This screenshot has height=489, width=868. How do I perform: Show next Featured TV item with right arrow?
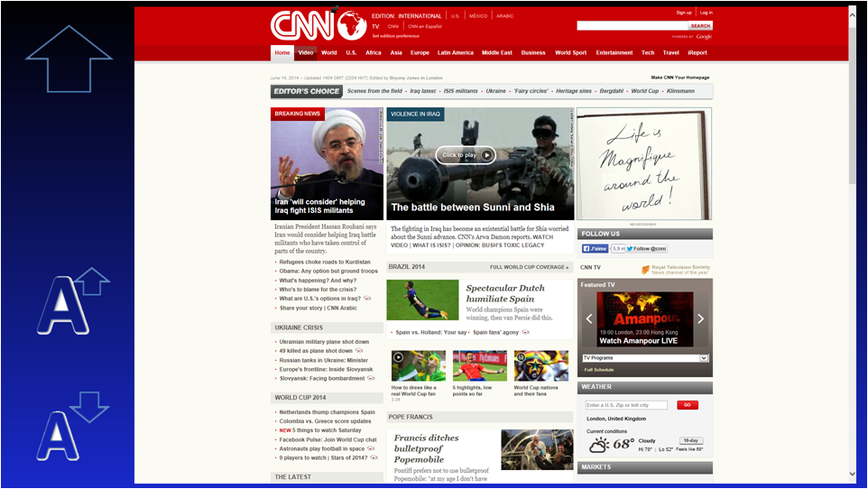701,318
